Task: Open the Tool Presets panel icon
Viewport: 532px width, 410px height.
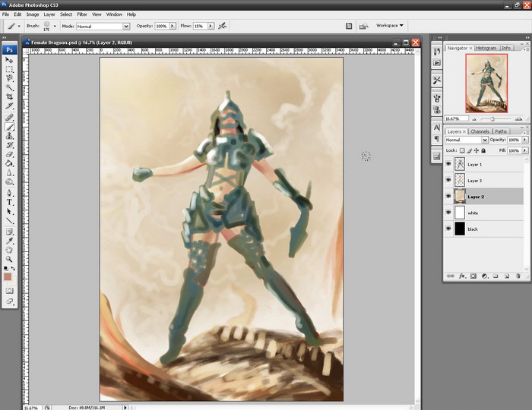Action: point(437,80)
